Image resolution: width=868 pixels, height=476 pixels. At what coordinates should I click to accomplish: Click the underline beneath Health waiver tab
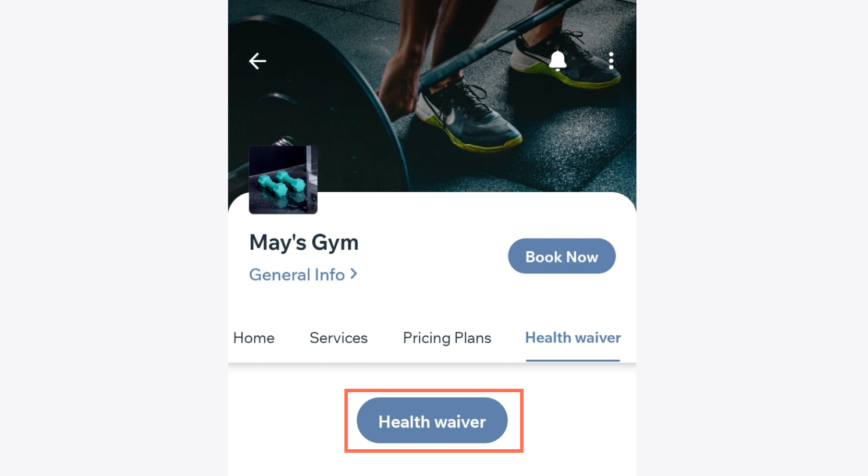pos(573,360)
